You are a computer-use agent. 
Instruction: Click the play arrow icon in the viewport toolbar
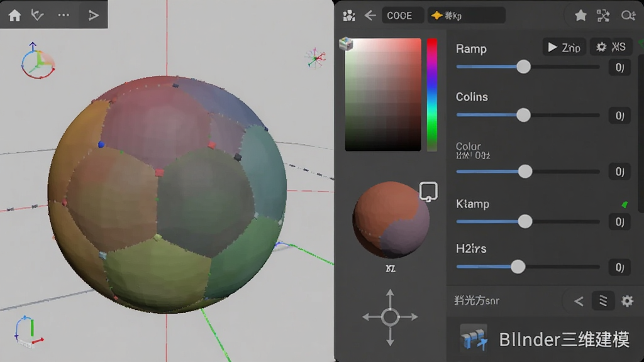click(94, 16)
